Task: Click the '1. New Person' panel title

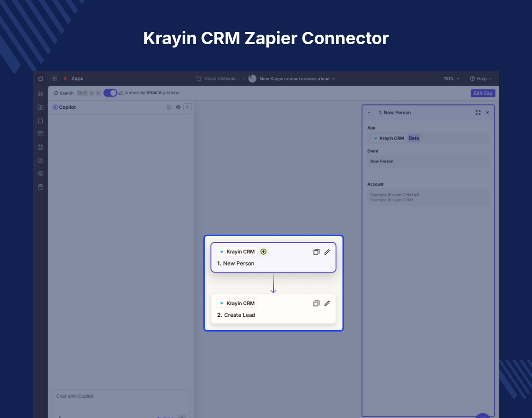Action: coord(395,113)
